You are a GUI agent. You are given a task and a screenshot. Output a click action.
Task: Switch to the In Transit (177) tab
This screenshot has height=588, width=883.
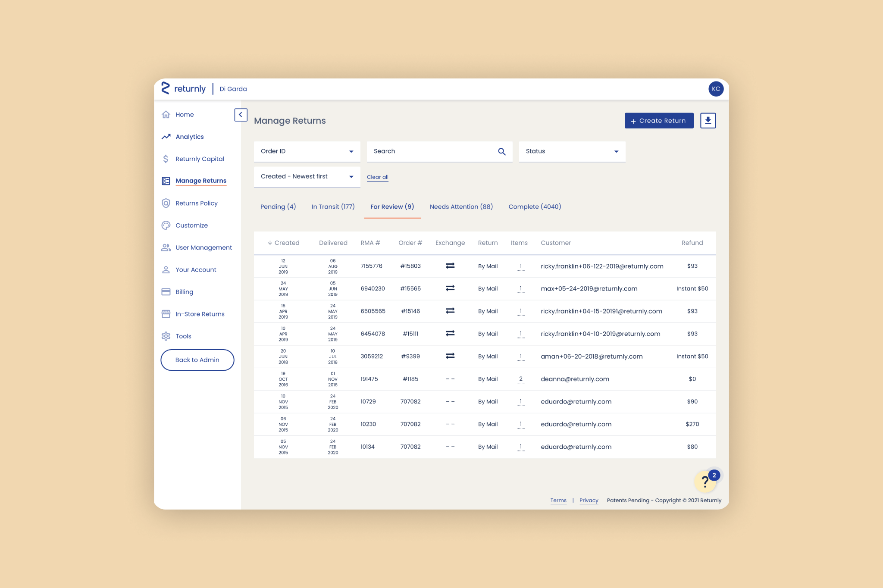click(x=333, y=207)
